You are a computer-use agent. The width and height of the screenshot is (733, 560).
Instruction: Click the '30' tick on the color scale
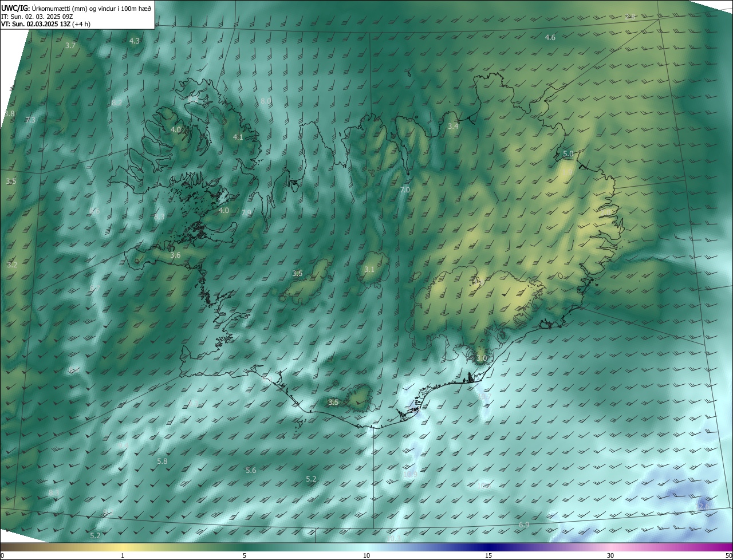[610, 556]
